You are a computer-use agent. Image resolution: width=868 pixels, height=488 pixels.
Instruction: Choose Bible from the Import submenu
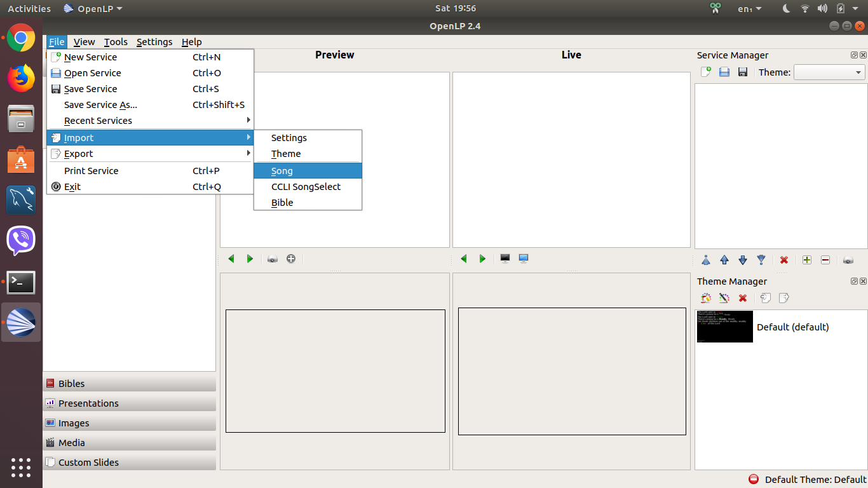tap(308, 203)
